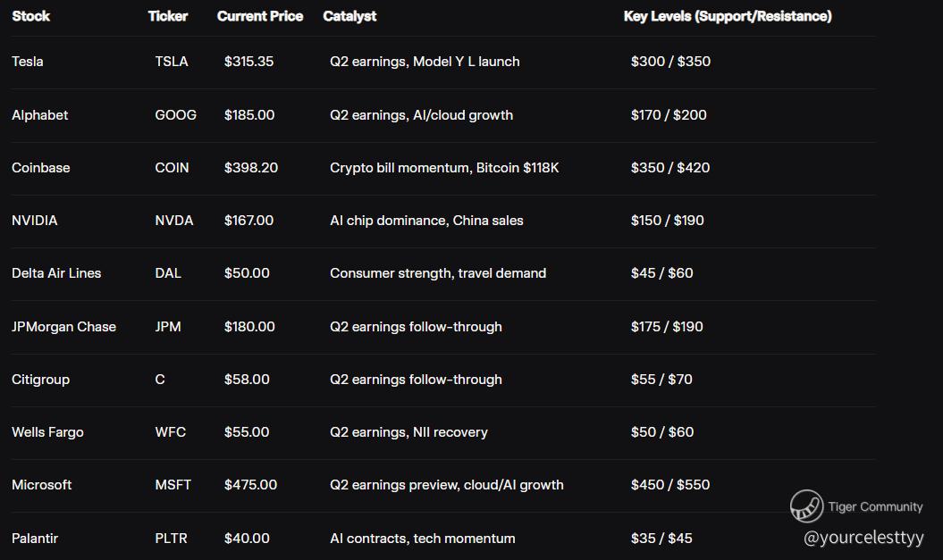Click the Tiger Community logo icon
The height and width of the screenshot is (560, 943).
coord(806,506)
